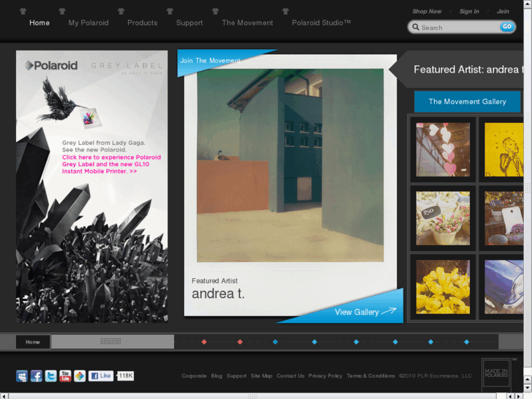The image size is (532, 399).
Task: Click the View Gallery arrow button
Action: click(x=365, y=312)
